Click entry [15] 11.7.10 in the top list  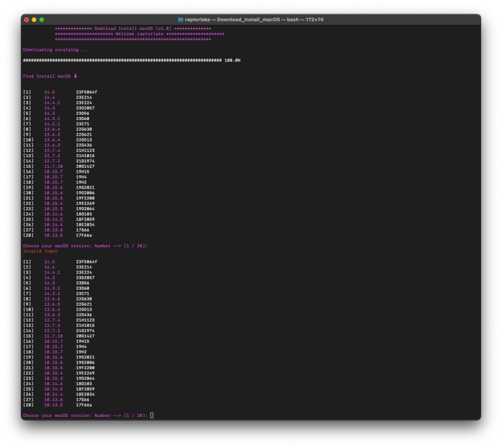coord(58,166)
